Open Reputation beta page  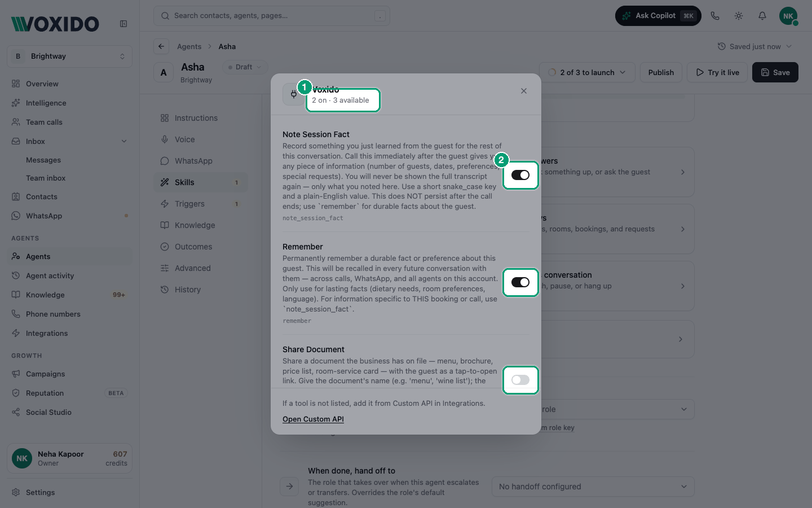click(x=70, y=393)
